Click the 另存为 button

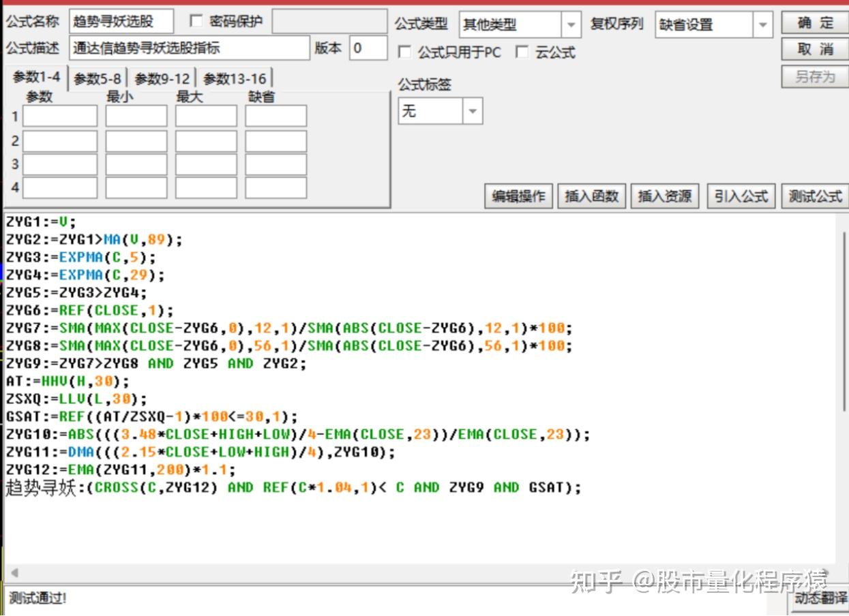815,76
